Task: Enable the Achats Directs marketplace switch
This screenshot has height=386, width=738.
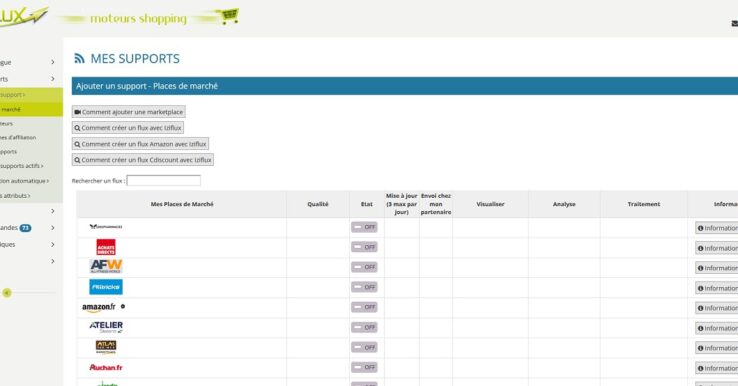Action: coord(364,247)
